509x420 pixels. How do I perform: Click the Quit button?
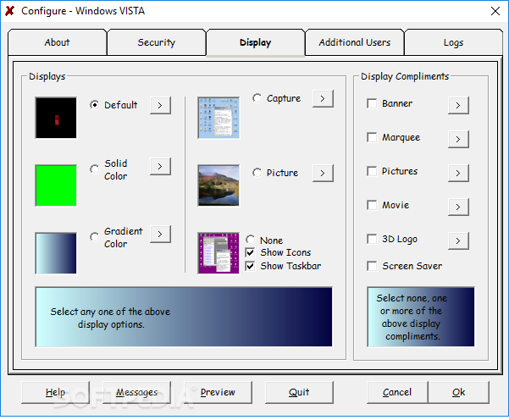pos(299,392)
